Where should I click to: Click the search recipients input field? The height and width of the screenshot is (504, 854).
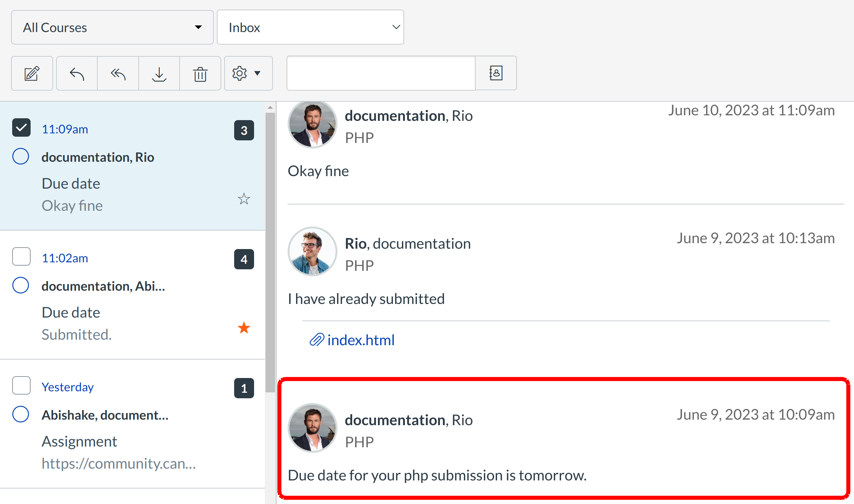pyautogui.click(x=381, y=73)
